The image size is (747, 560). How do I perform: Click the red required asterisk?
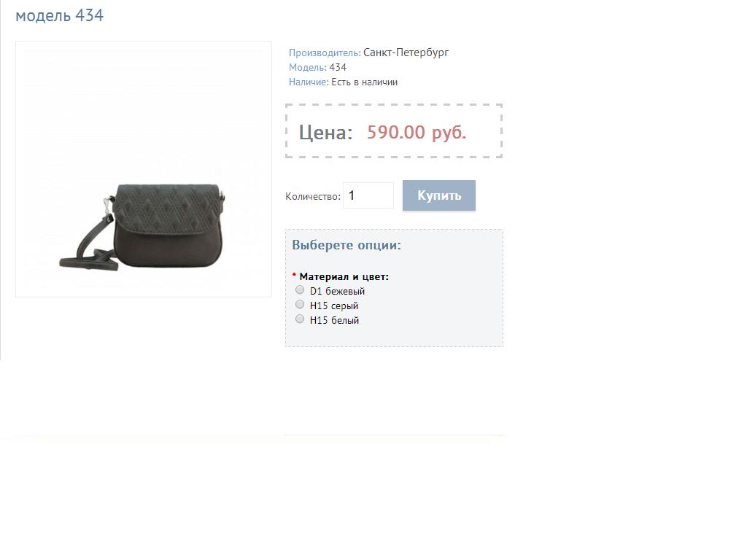pyautogui.click(x=294, y=275)
